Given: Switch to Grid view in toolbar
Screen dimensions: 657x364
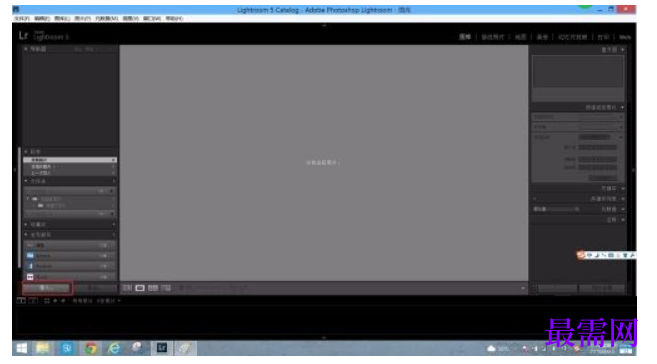Looking at the screenshot, I should (x=127, y=288).
